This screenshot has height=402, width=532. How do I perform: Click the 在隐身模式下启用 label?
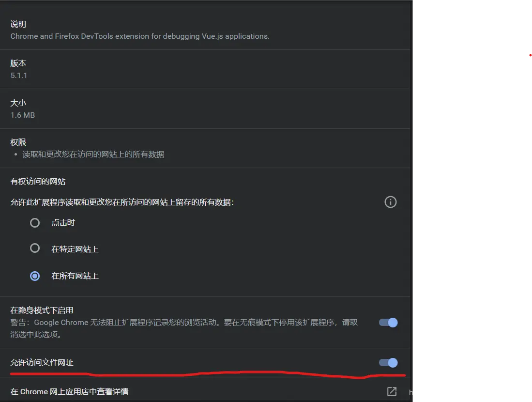pos(42,310)
